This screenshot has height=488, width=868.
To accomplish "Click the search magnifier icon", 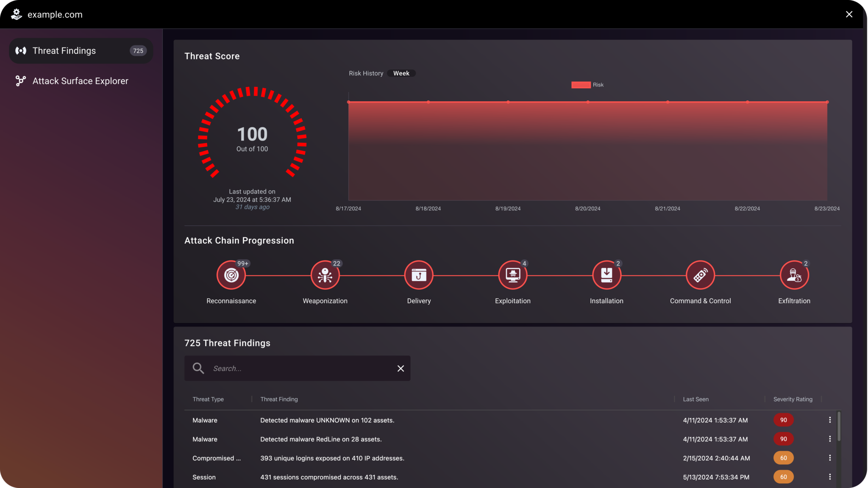I will pyautogui.click(x=198, y=368).
